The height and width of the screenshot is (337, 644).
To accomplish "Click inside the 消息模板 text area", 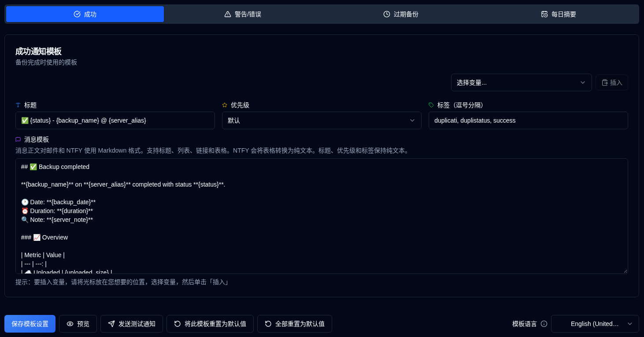I will 322,216.
